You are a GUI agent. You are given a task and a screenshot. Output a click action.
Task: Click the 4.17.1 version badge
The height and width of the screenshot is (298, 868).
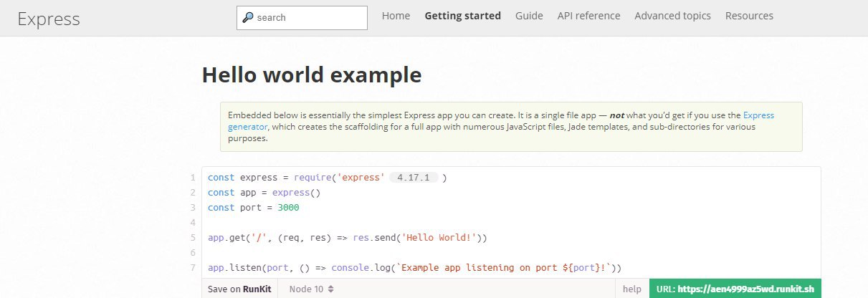(413, 178)
